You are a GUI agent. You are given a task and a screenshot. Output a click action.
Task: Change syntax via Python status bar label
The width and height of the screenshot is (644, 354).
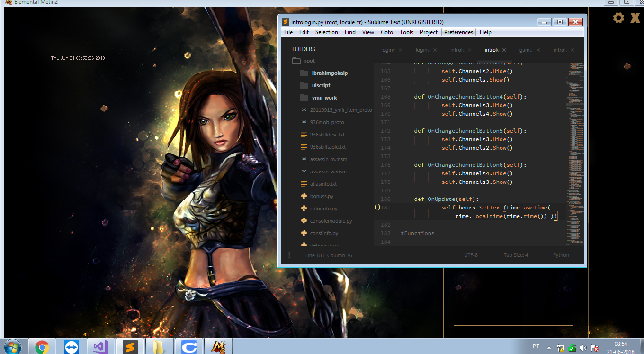tap(561, 255)
